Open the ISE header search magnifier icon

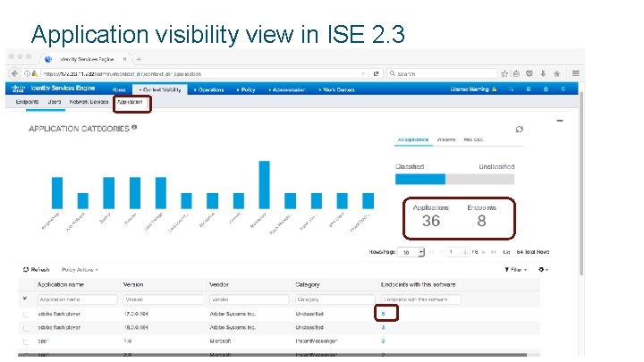pyautogui.click(x=512, y=89)
